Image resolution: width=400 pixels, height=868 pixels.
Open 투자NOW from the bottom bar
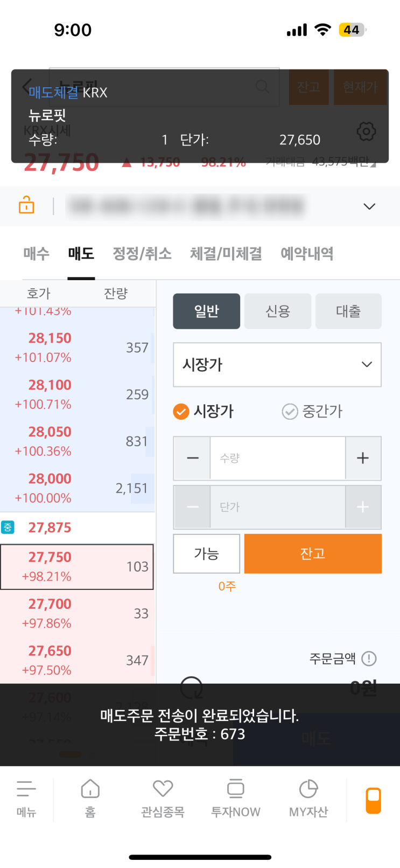click(x=235, y=797)
